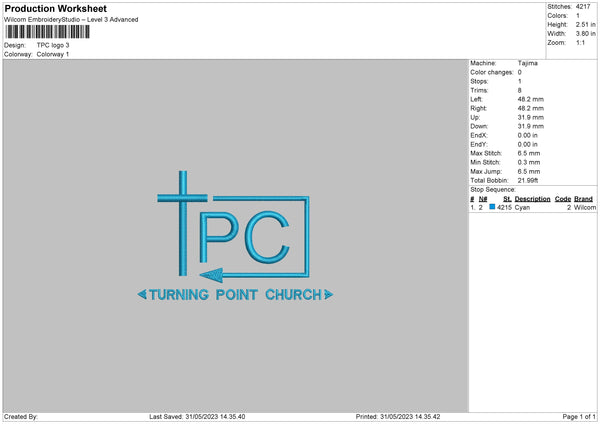Click the stitch count 4215 in Stop Sequence
Image resolution: width=600 pixels, height=424 pixels.
pos(504,207)
